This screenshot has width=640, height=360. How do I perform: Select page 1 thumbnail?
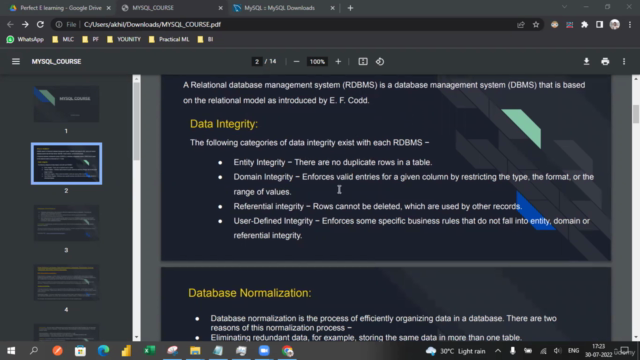(66, 104)
